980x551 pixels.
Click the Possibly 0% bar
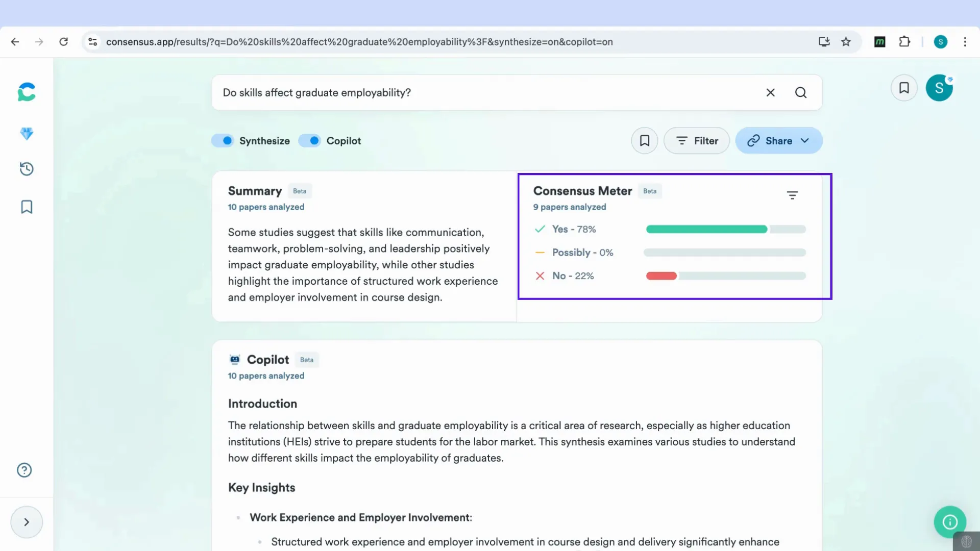[725, 253]
